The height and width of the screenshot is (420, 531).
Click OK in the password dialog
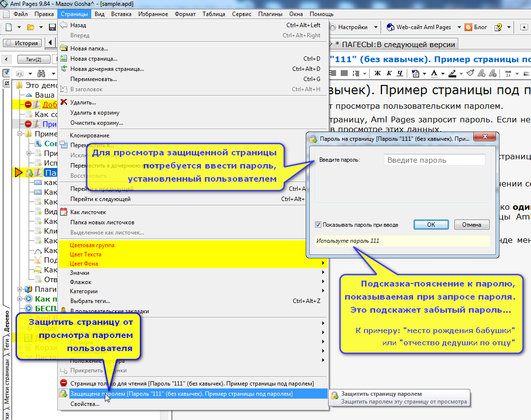tap(431, 224)
